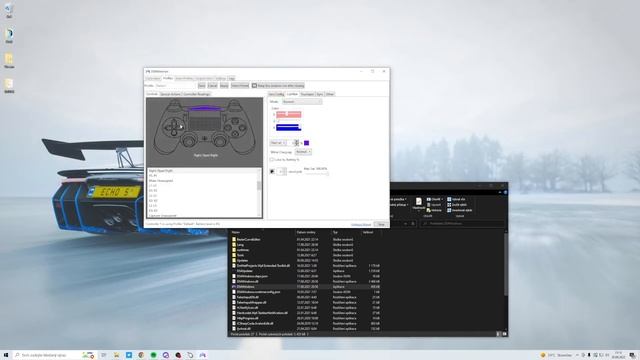
Task: Click the wide button right of Apply
Action: tap(240, 86)
